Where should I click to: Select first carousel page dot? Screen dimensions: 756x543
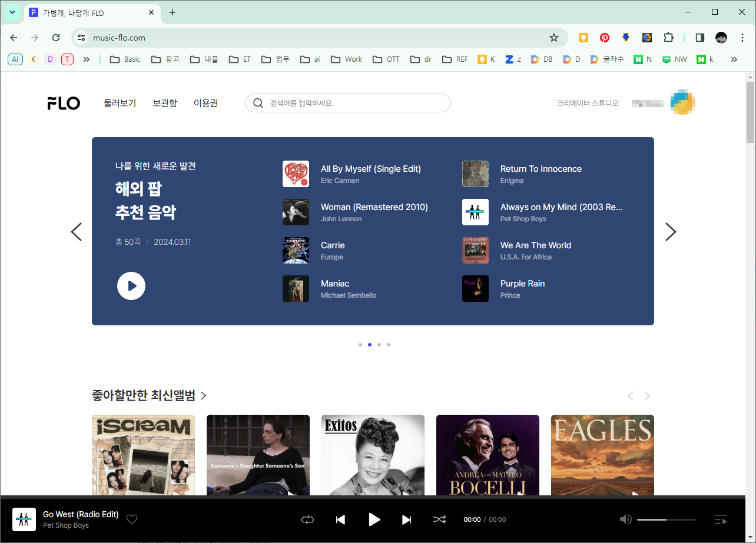click(x=360, y=345)
